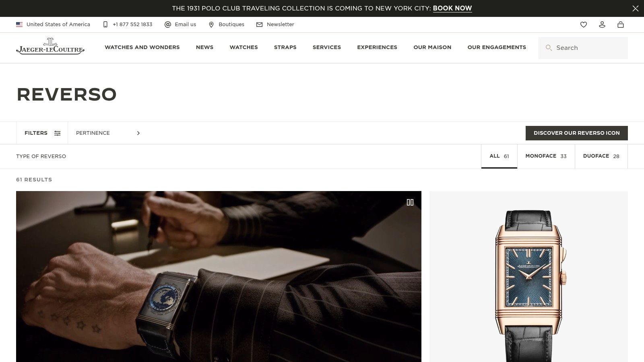Open WATCHES AND WONDERS menu

(142, 47)
